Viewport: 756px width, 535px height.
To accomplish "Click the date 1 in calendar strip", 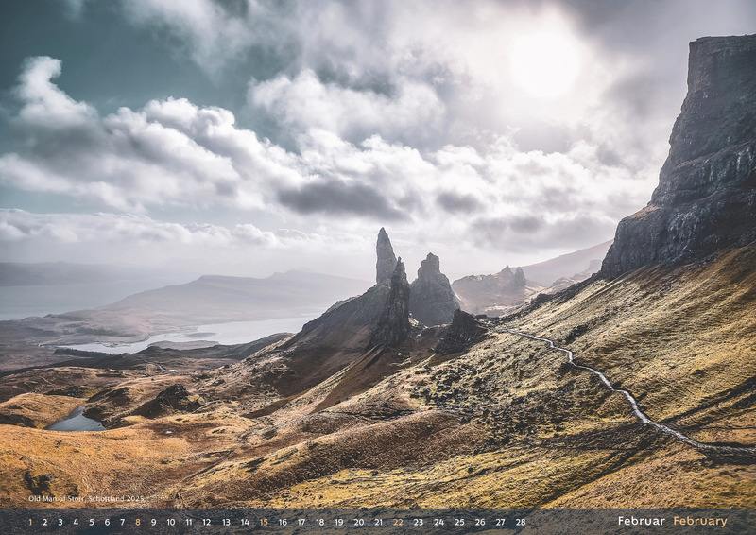I will [29, 522].
